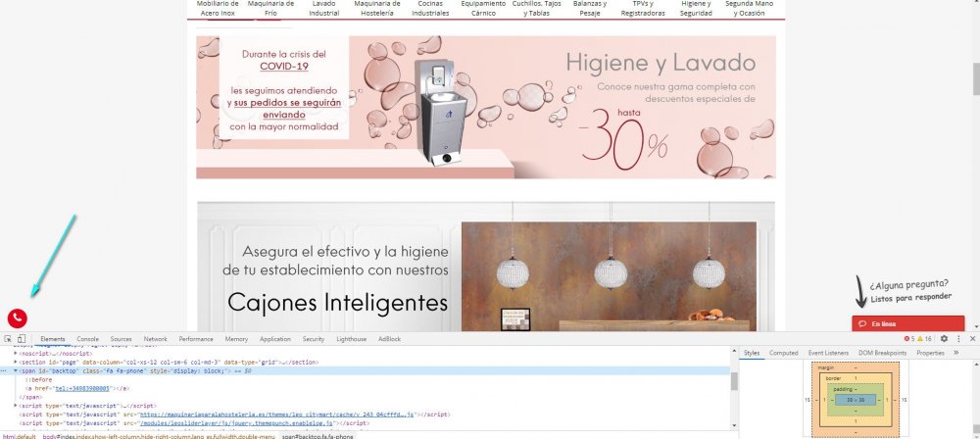This screenshot has width=980, height=439.
Task: Open Mobiliario de Acero Inox category
Action: (218, 8)
